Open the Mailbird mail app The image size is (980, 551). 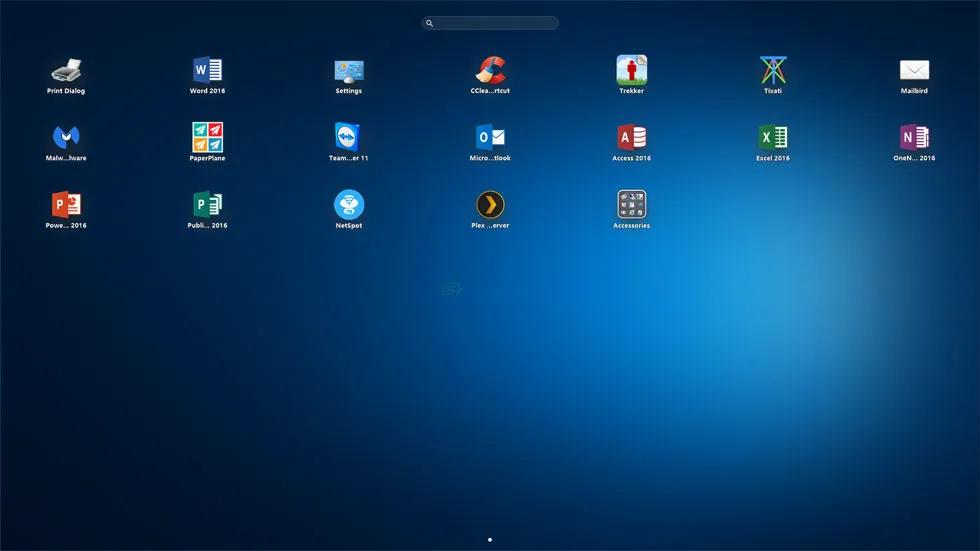click(x=914, y=70)
